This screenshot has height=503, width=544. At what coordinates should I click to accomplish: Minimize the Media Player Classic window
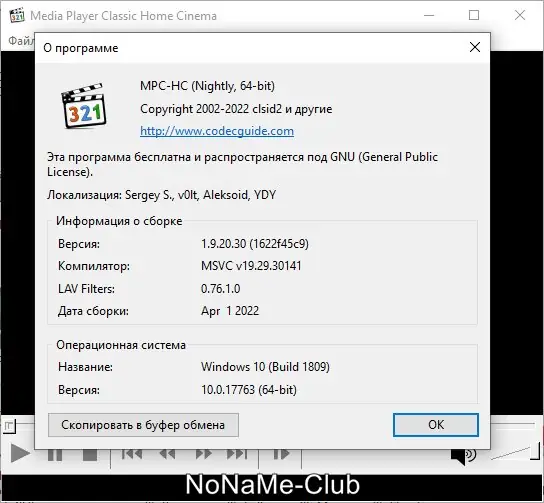coord(429,15)
